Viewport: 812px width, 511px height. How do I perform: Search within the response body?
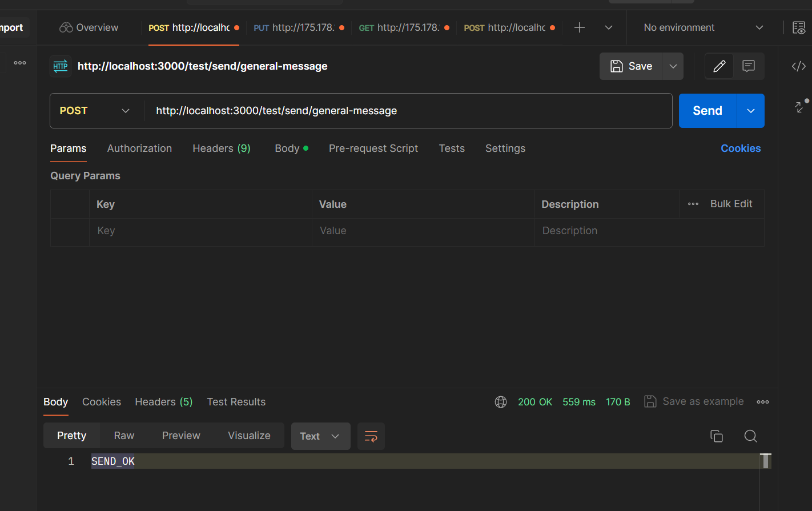750,436
